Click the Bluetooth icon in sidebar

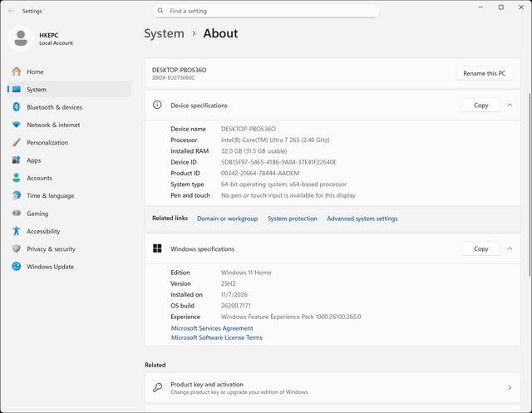tap(17, 107)
